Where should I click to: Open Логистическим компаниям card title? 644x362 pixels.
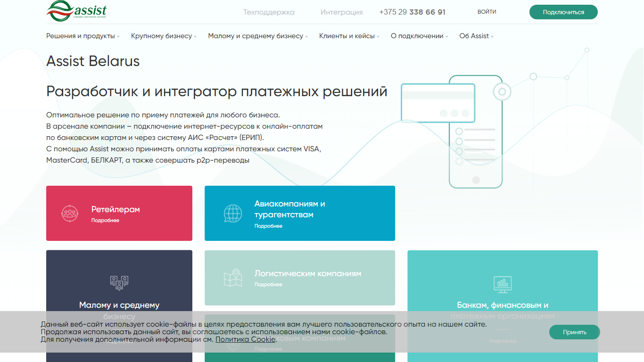coord(308,273)
